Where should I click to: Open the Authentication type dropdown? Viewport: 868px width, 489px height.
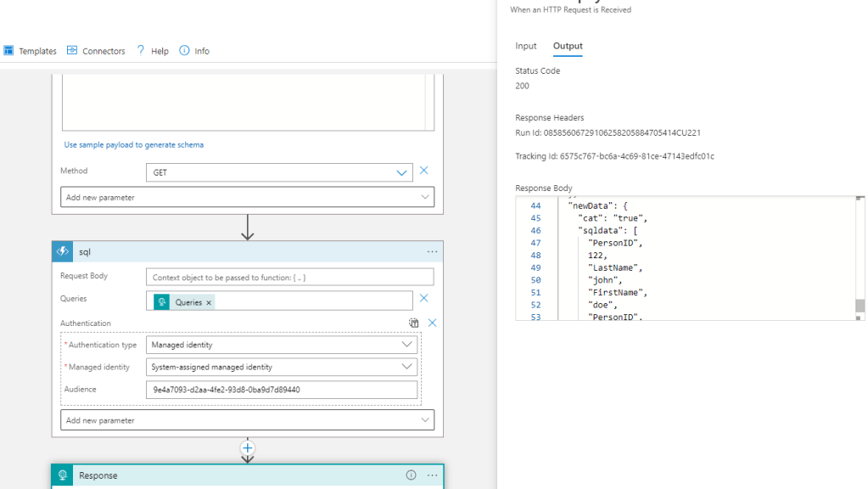pos(406,345)
